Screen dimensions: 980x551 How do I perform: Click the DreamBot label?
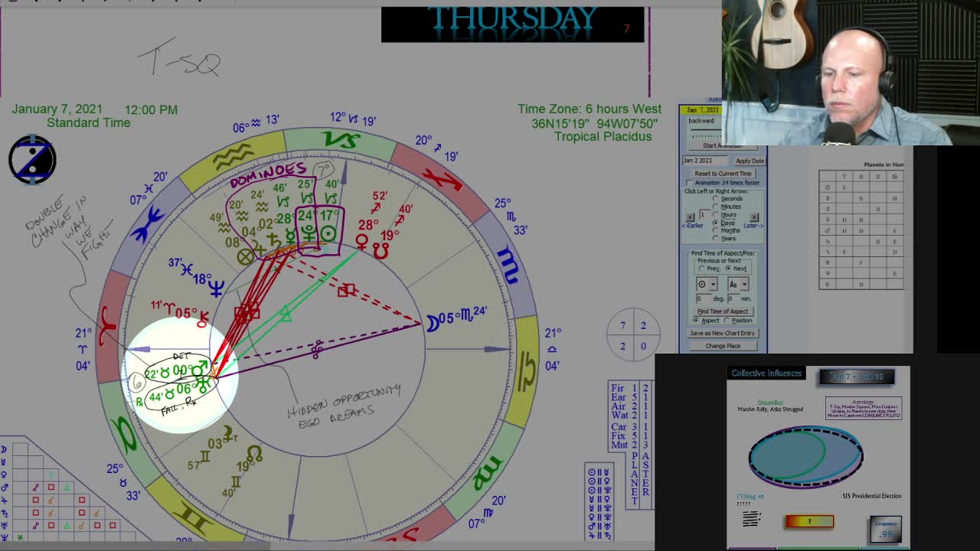pos(770,403)
